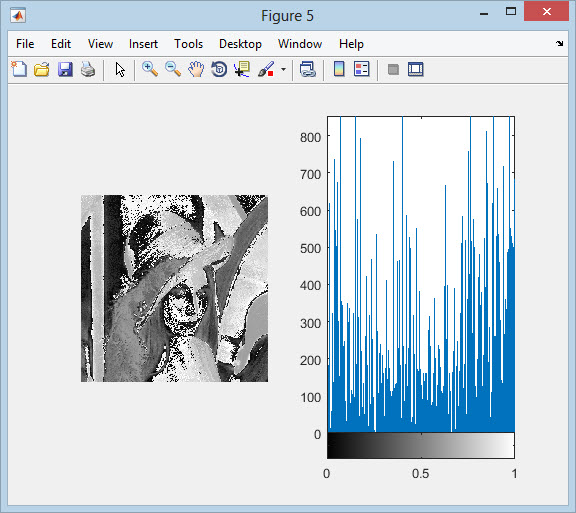
Task: Insert Colorbar using toolbar icon
Action: coord(339,69)
